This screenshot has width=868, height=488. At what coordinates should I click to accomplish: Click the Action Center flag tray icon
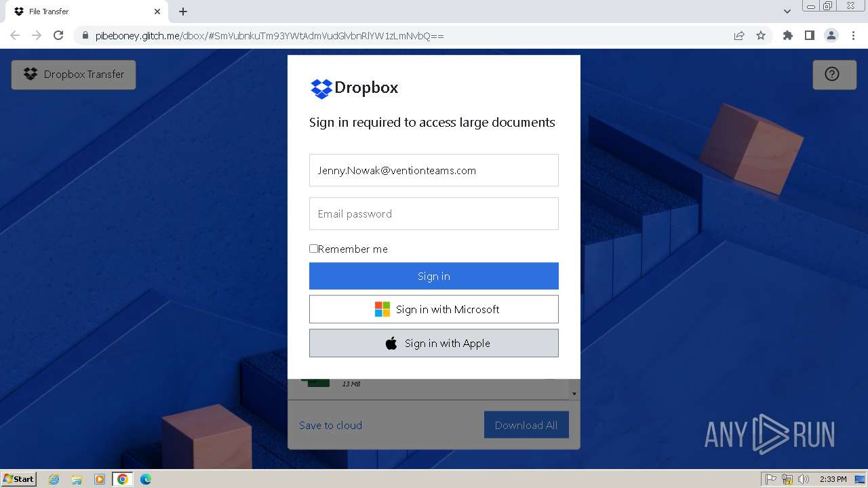point(771,479)
